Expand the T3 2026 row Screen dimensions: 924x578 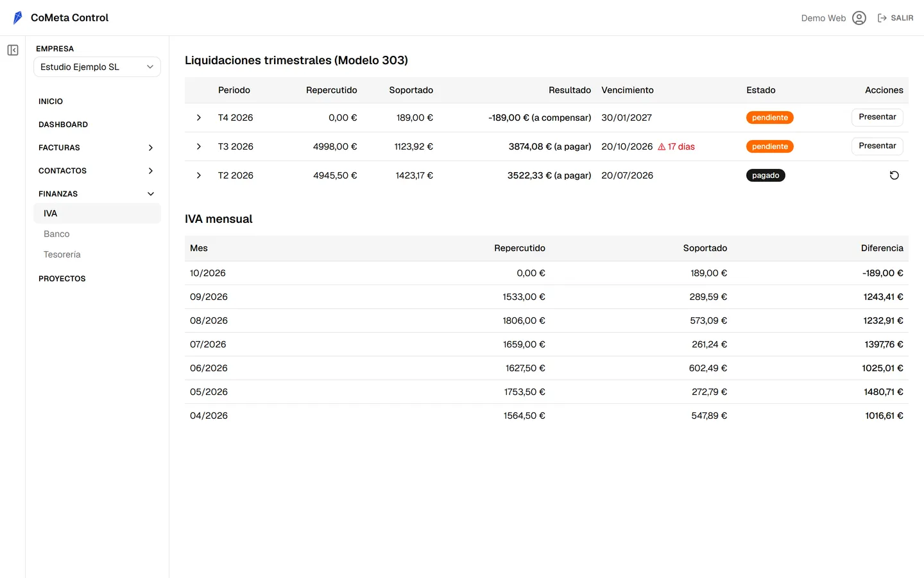coord(199,146)
